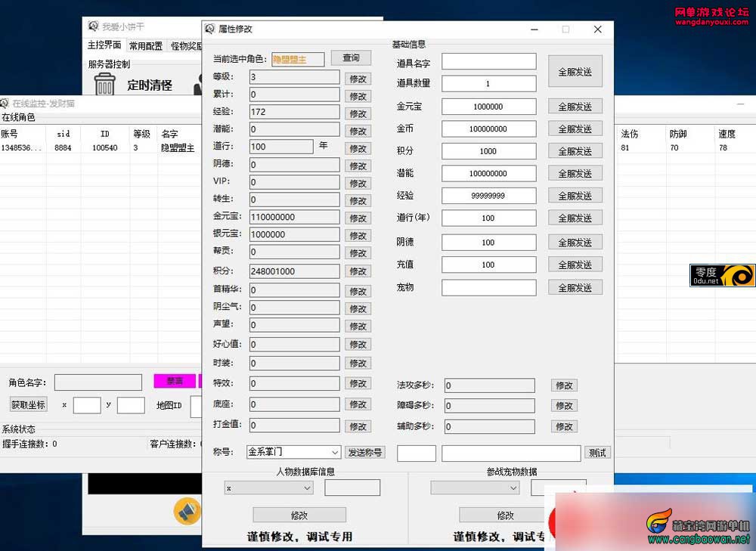
Task: Click 全服发送 for 道具名字
Action: point(575,71)
